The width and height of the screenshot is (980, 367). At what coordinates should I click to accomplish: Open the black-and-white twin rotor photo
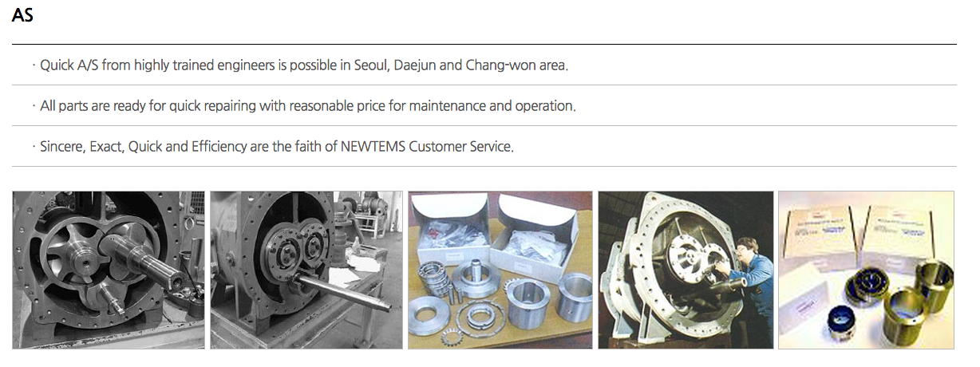click(109, 270)
